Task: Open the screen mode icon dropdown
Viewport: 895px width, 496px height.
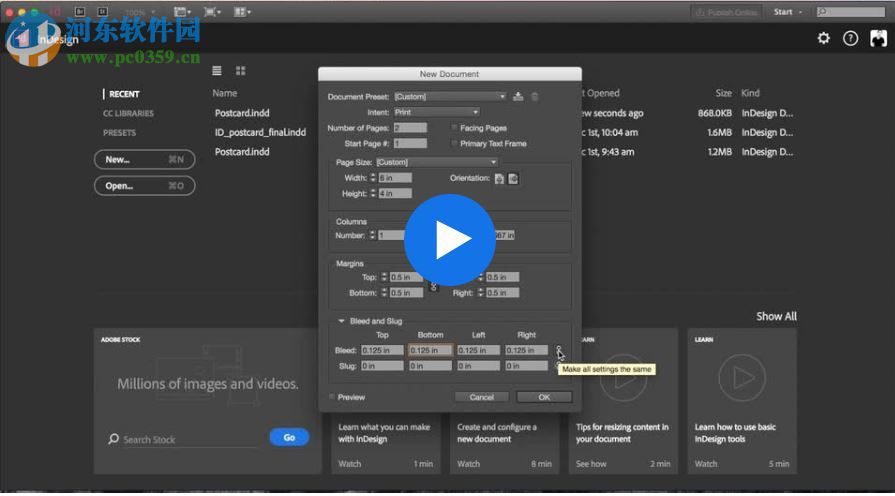Action: point(212,11)
